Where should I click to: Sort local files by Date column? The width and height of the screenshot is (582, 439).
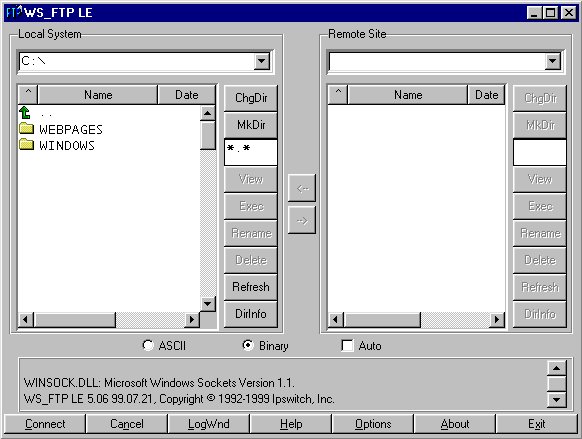[187, 95]
